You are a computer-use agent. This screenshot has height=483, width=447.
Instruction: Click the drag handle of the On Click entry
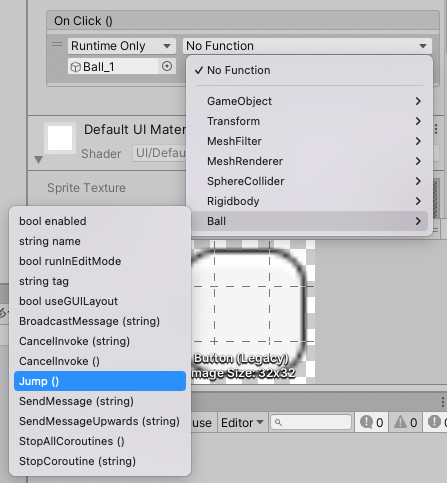click(57, 44)
